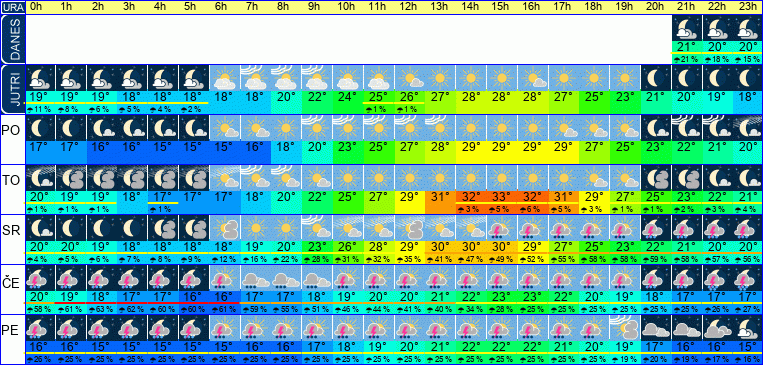Click DANES 21h temperature 21°
Viewport: 763px width, 365px height.
[x=687, y=47]
